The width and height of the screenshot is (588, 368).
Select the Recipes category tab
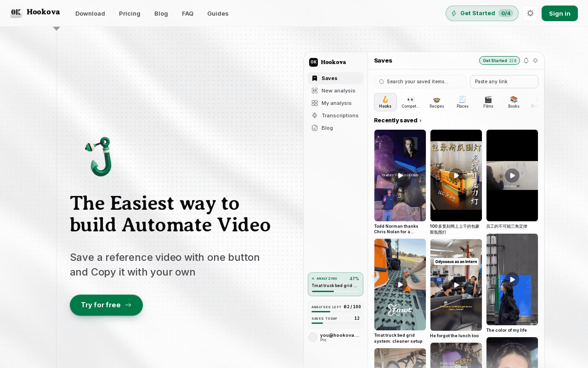click(x=437, y=102)
